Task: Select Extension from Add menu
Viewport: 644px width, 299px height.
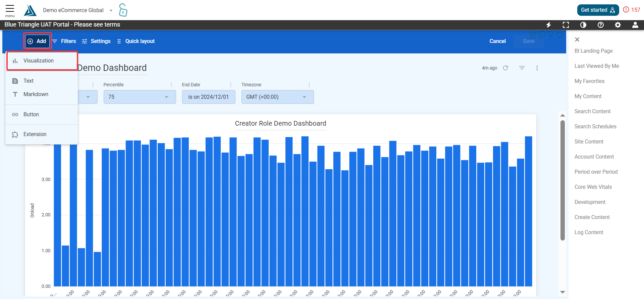Action: coord(42,134)
